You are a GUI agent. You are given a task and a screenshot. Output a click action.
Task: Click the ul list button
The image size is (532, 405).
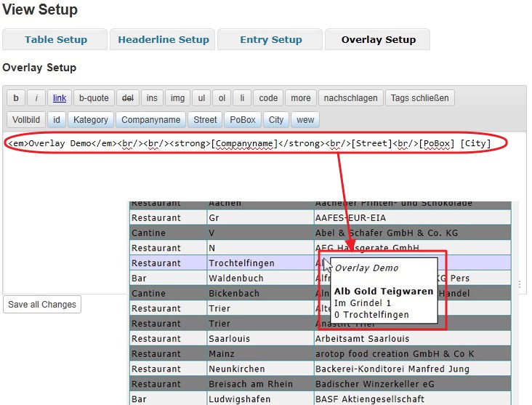click(201, 98)
